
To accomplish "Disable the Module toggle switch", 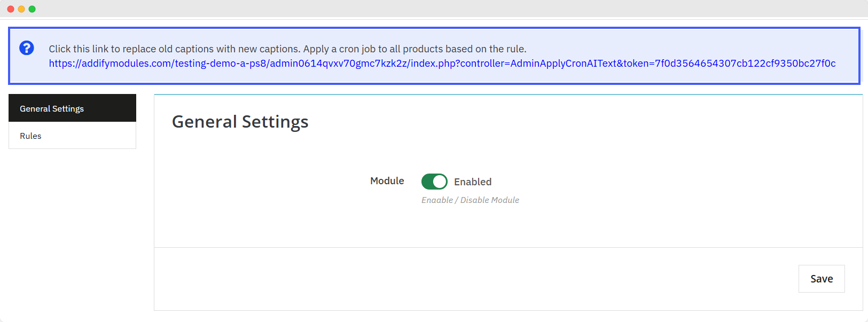I will coord(434,182).
